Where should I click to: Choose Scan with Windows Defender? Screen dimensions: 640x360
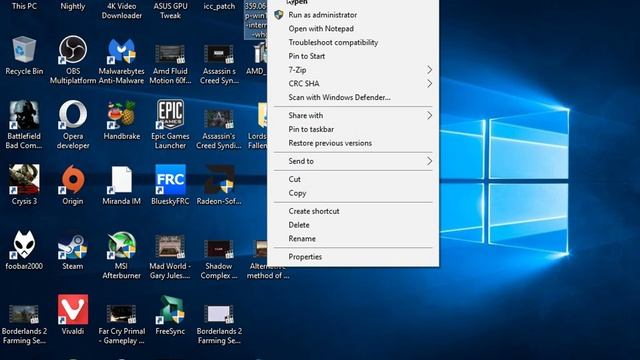353,98
